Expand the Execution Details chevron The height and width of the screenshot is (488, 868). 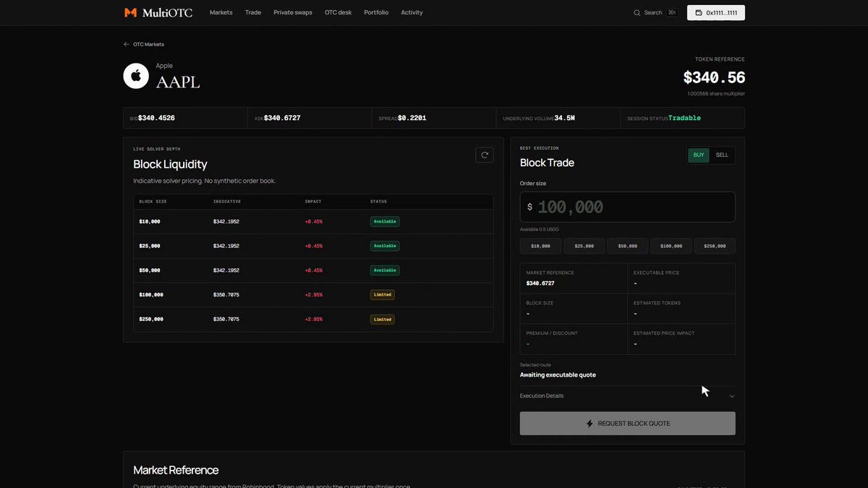pos(732,396)
